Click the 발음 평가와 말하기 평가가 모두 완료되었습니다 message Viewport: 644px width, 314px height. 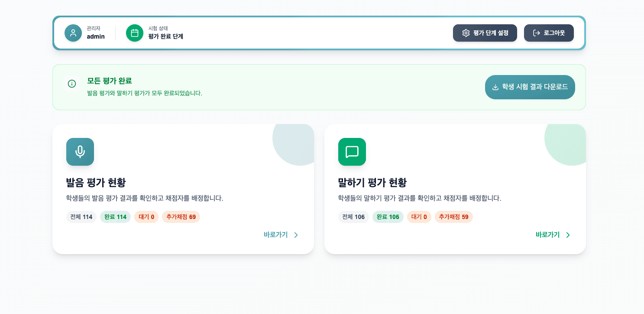coord(145,93)
